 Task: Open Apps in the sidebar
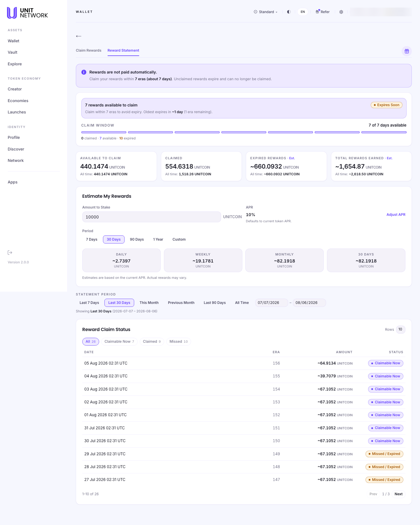[x=13, y=182]
